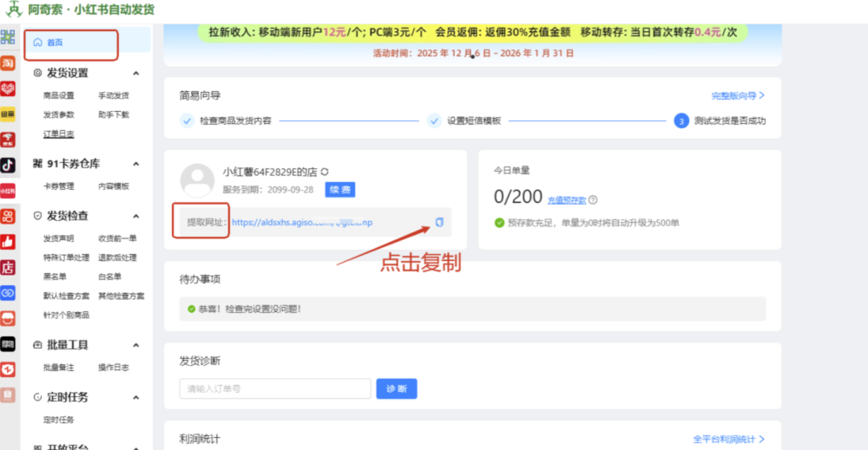Open 退款后处理 menu item
Viewport: 868px width, 450px height.
(x=117, y=258)
